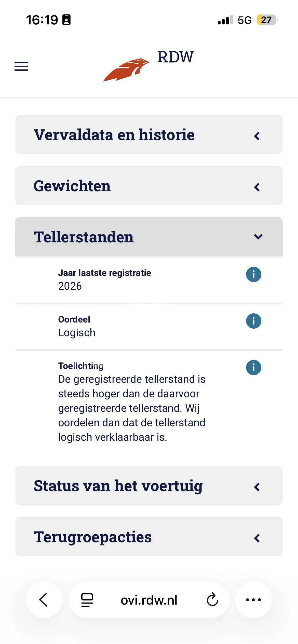The image size is (298, 644).
Task: Tap the Tellerstanden down chevron
Action: [x=258, y=237]
